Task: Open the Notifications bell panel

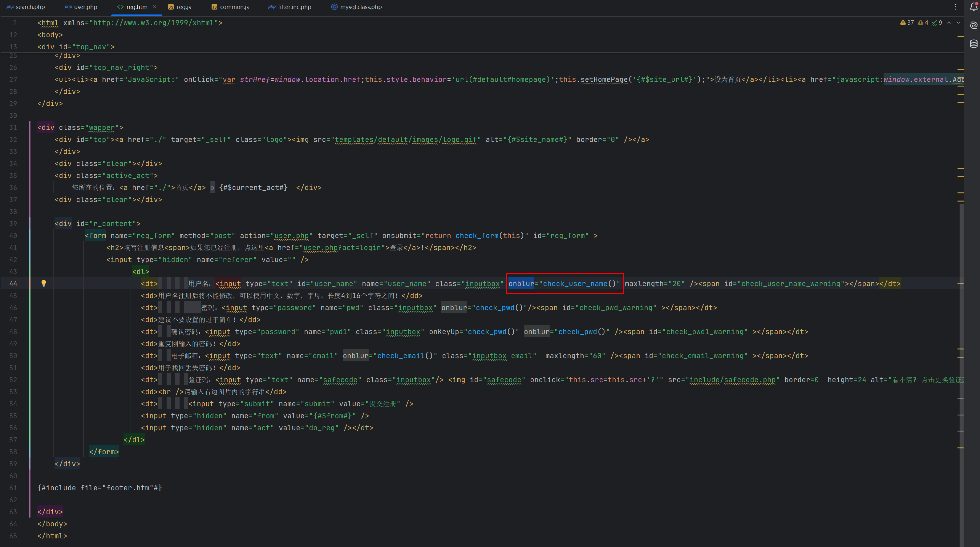Action: [974, 7]
